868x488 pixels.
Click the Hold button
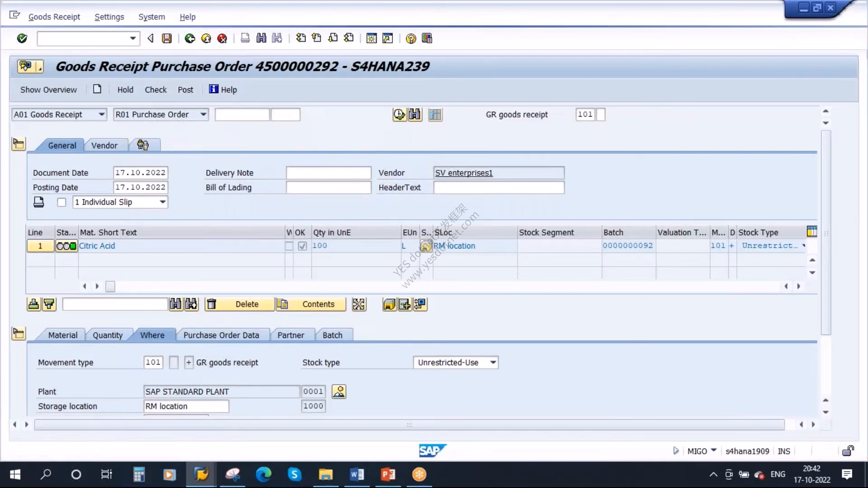[125, 89]
